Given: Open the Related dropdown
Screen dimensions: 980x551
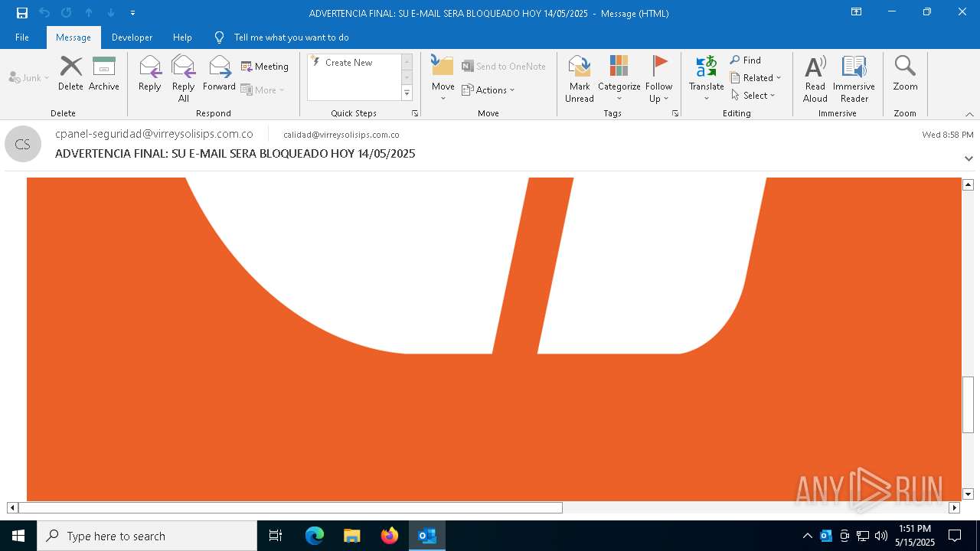Looking at the screenshot, I should tap(756, 78).
